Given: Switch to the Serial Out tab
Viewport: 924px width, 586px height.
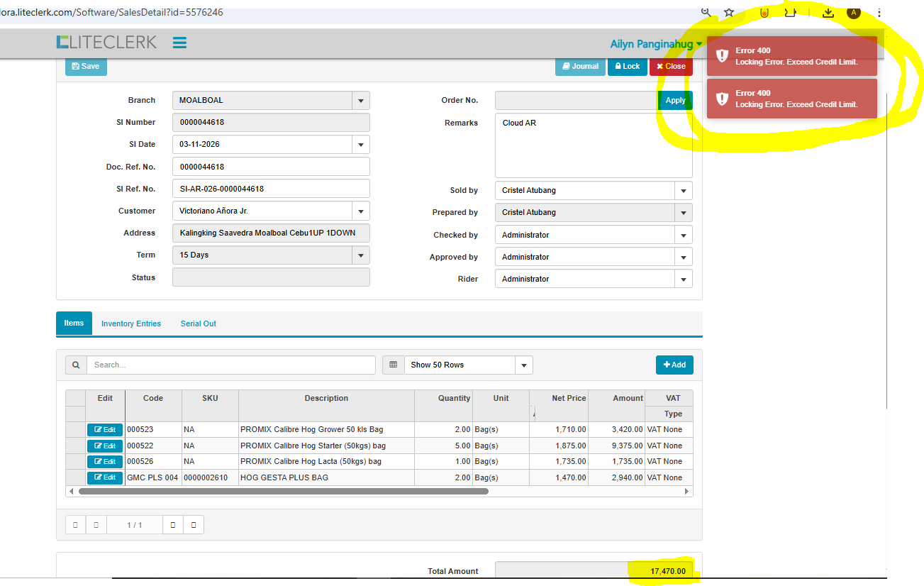Looking at the screenshot, I should (x=198, y=324).
